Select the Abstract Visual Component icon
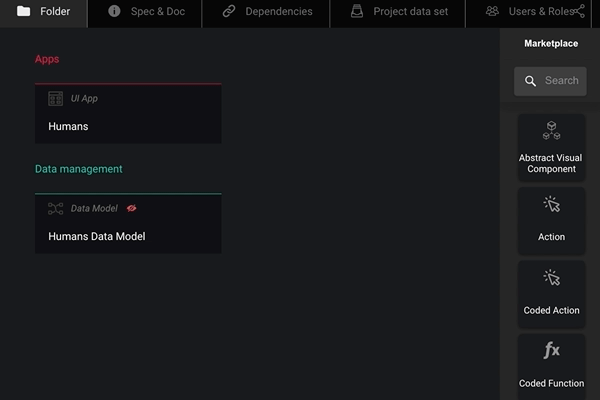Screen dimensions: 600x400 pos(551,131)
